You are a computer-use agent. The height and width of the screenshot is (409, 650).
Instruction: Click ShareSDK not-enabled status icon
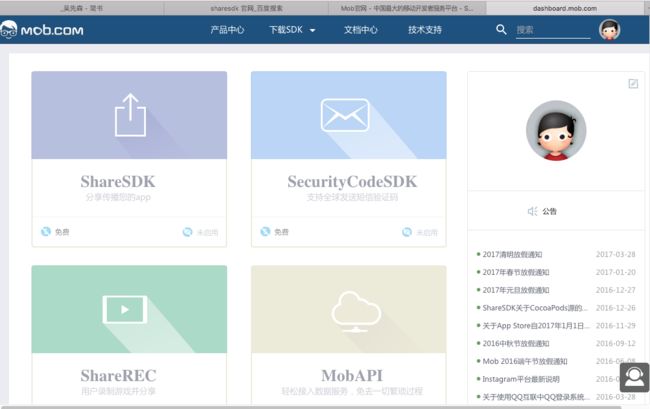click(187, 232)
